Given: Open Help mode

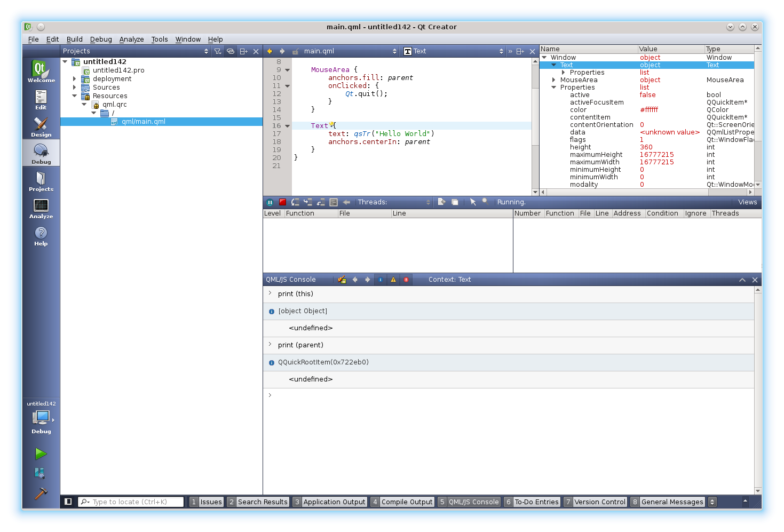Looking at the screenshot, I should point(41,235).
